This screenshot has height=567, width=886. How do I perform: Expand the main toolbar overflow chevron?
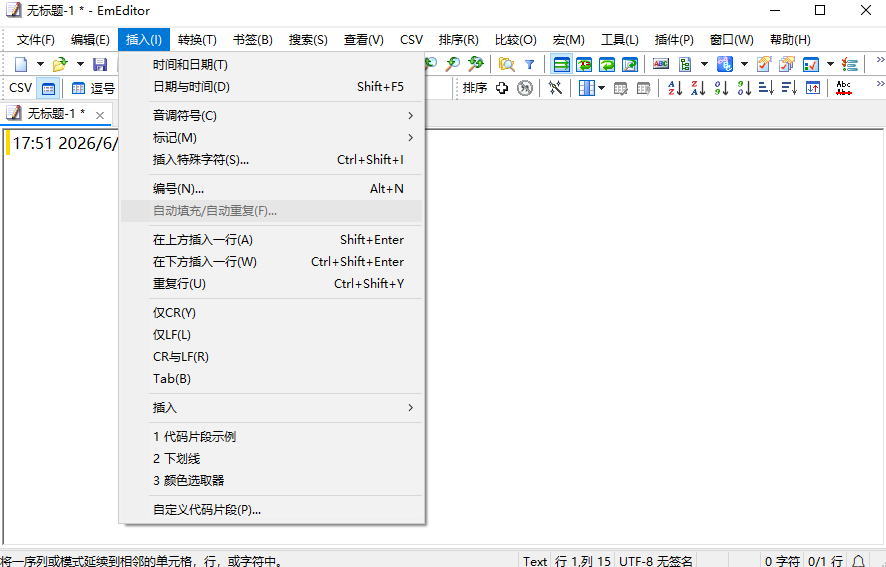(x=880, y=60)
